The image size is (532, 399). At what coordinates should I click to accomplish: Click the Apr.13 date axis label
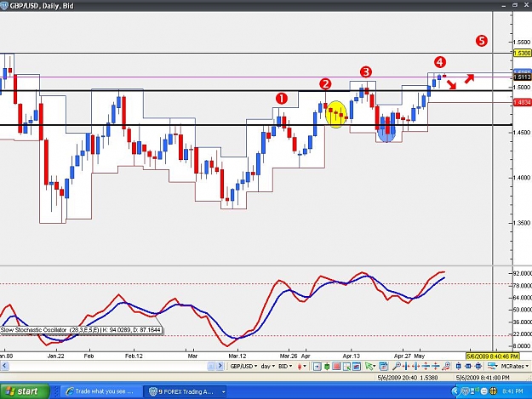click(352, 356)
